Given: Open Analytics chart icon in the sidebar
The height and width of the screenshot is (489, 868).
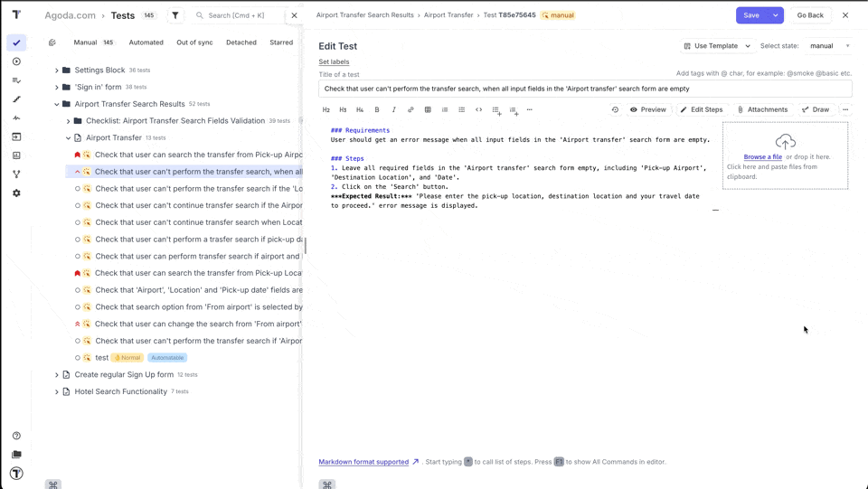Looking at the screenshot, I should (16, 155).
